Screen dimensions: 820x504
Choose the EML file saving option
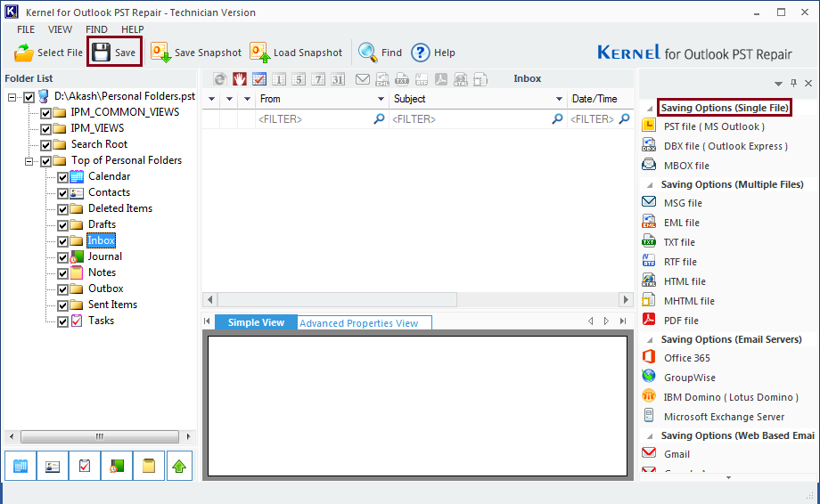682,223
